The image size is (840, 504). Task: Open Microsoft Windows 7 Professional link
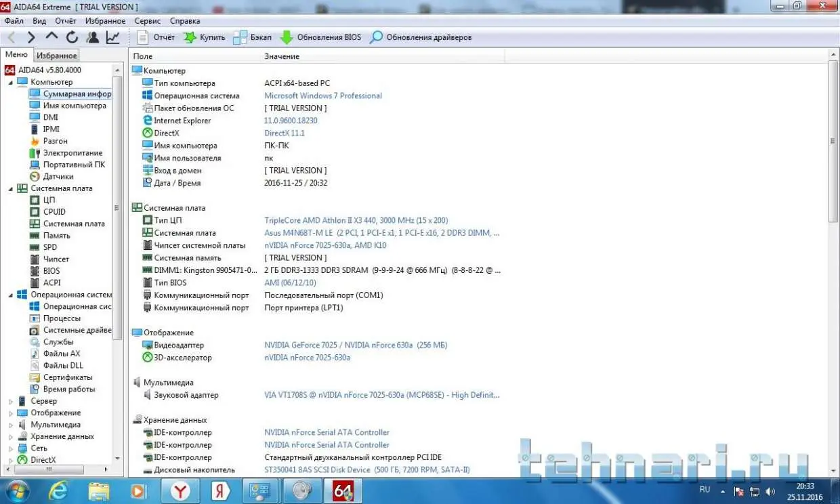point(323,96)
